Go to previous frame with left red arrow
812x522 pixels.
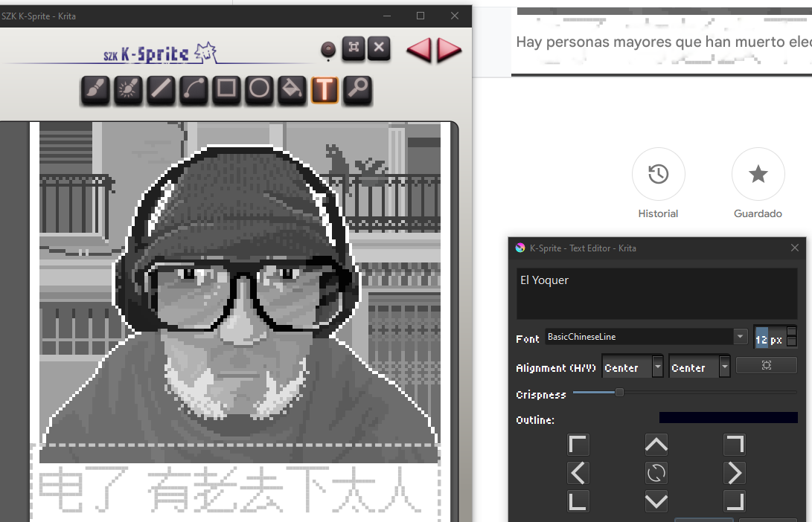[x=419, y=50]
